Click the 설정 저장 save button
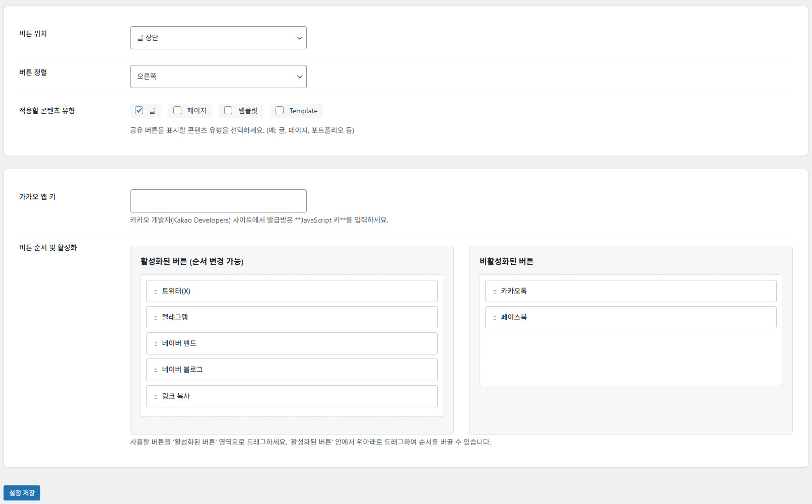Viewport: 812px width, 504px height. 22,493
